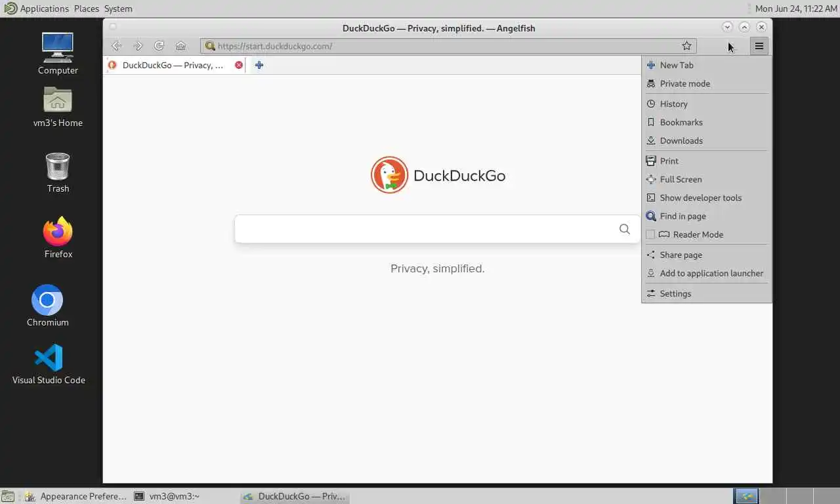Open Bookmarks from the menu
The width and height of the screenshot is (840, 504).
click(x=706, y=122)
